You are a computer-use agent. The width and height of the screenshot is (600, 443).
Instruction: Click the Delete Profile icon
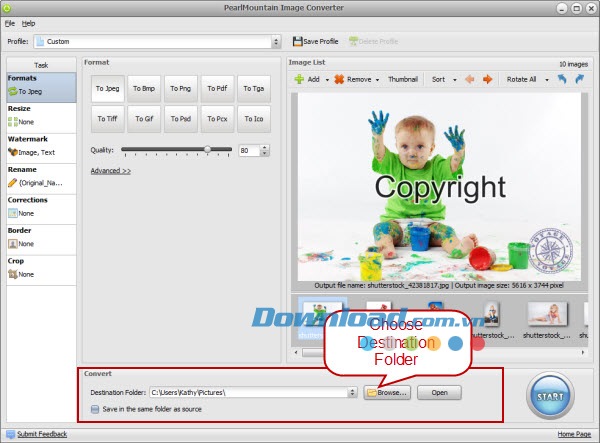[x=353, y=41]
